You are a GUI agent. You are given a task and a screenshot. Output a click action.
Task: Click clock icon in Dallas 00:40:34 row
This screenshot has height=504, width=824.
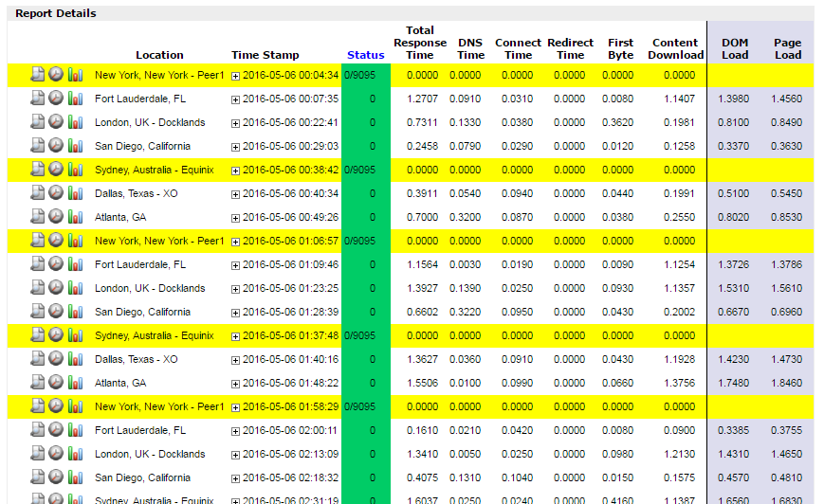pyautogui.click(x=56, y=192)
